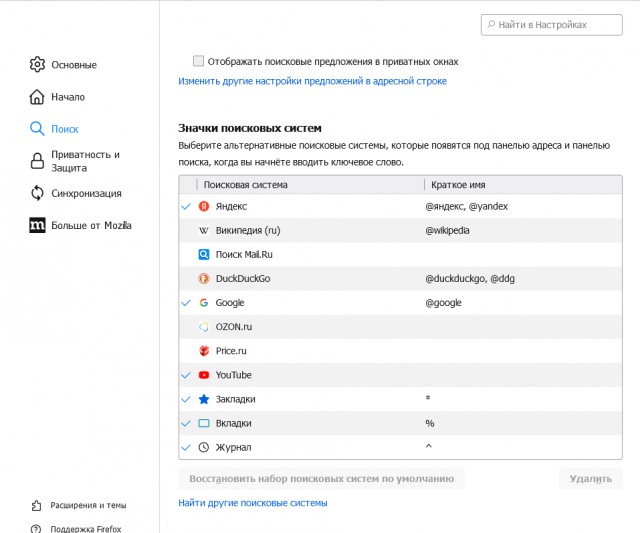Enable search suggestions in private windows checkbox
640x533 pixels.
pyautogui.click(x=198, y=61)
